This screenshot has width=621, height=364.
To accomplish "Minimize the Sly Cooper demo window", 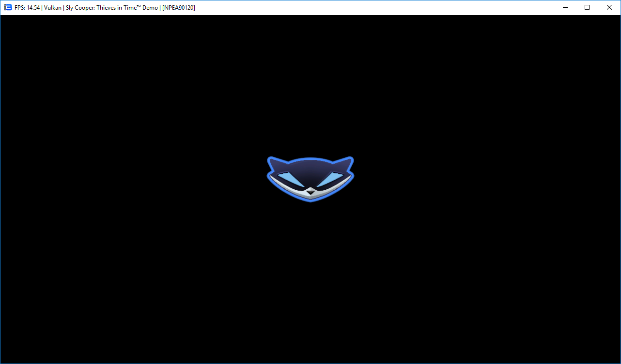I will point(565,7).
